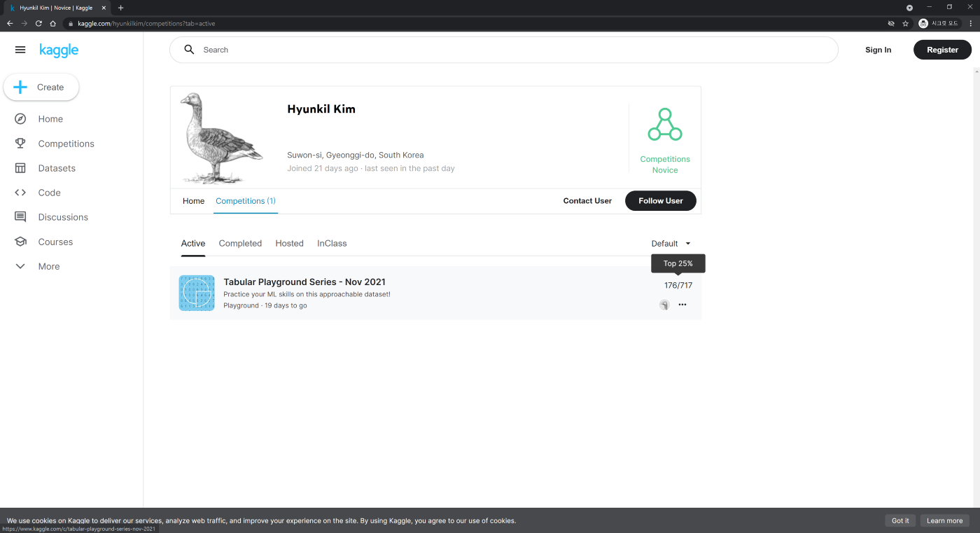Click the address bar URL
980x533 pixels.
(x=146, y=24)
